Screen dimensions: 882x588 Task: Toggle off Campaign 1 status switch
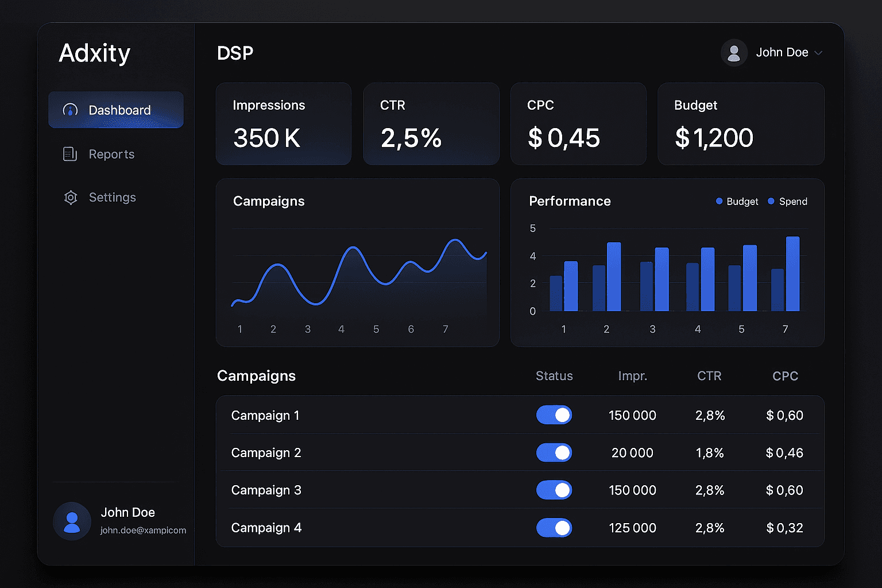point(554,415)
